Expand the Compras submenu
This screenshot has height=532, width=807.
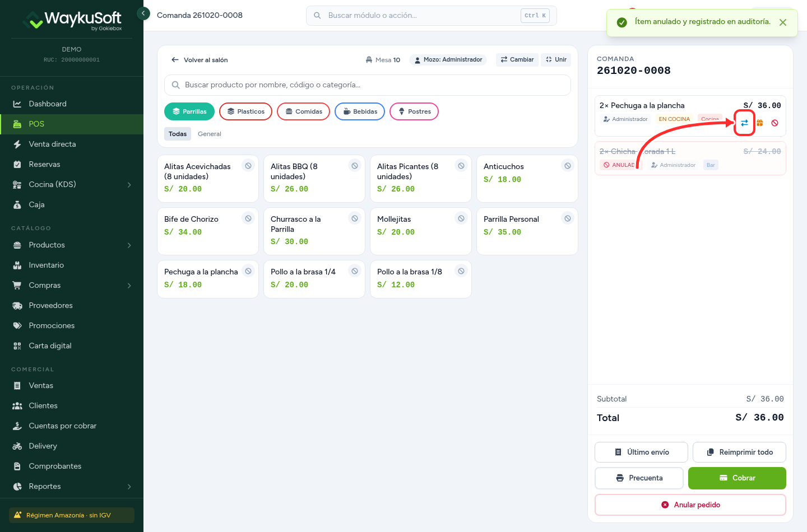click(x=129, y=285)
